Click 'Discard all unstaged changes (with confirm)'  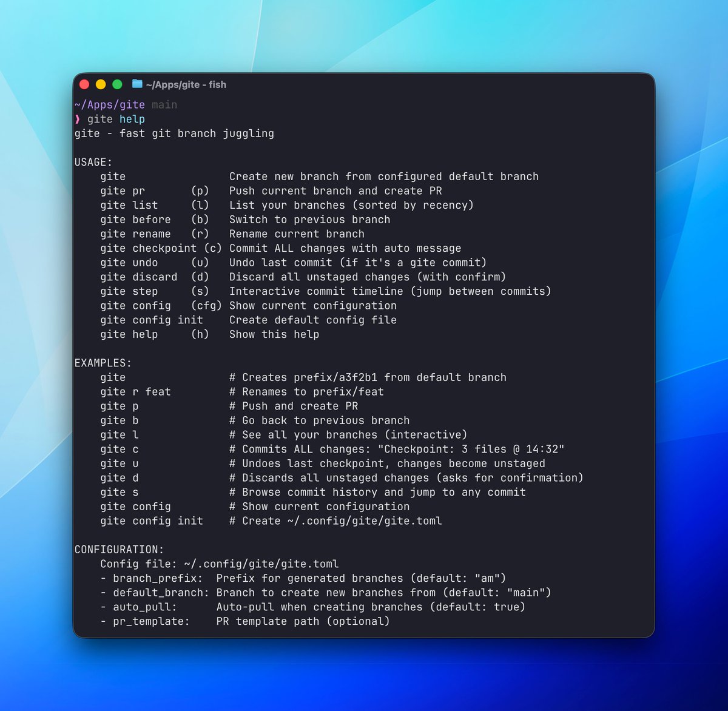click(x=368, y=277)
